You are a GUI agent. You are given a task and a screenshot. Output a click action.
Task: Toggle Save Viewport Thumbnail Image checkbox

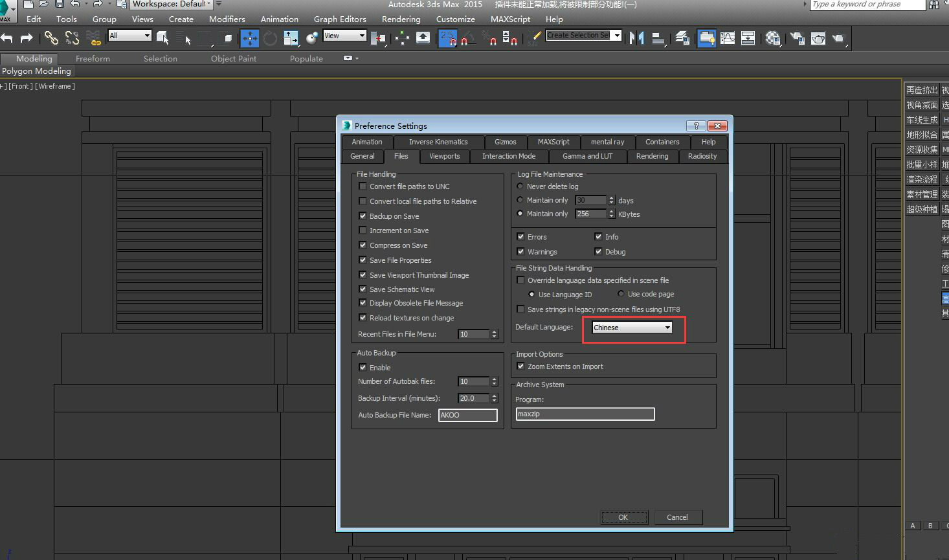(x=363, y=275)
